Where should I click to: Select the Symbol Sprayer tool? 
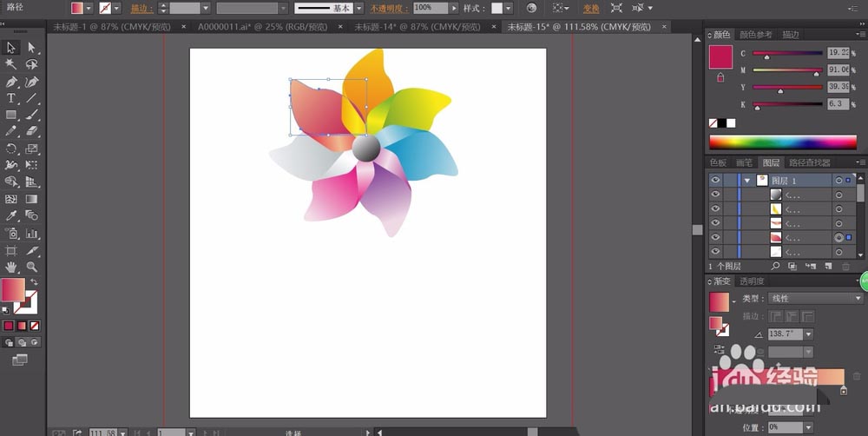point(11,234)
